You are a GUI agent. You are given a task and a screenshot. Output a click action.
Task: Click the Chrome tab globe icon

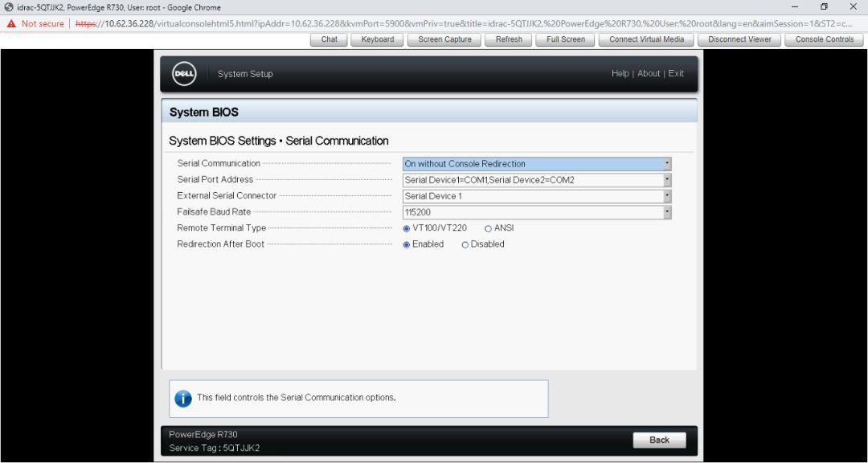click(8, 7)
